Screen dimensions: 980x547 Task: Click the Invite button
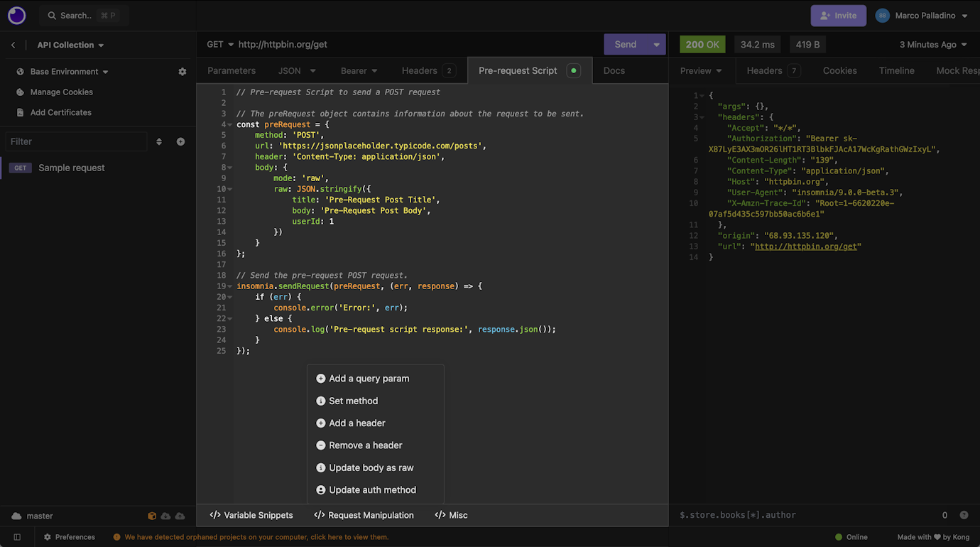point(838,15)
